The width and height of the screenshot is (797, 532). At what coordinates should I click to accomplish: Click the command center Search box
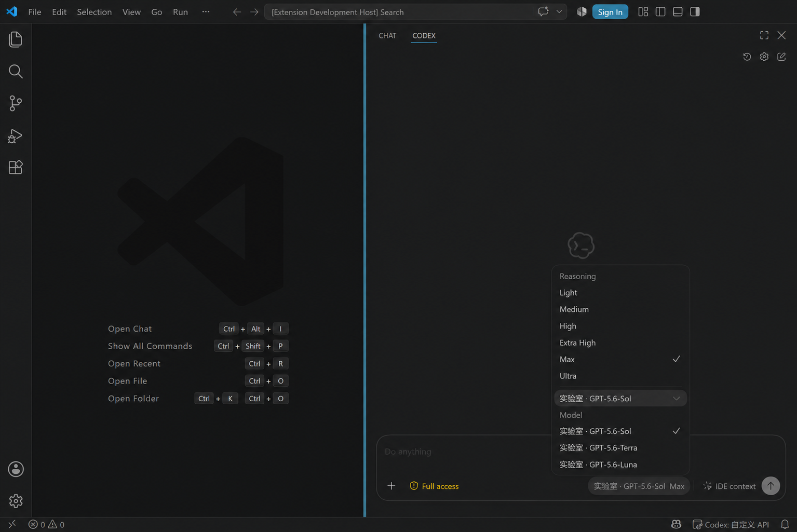399,12
